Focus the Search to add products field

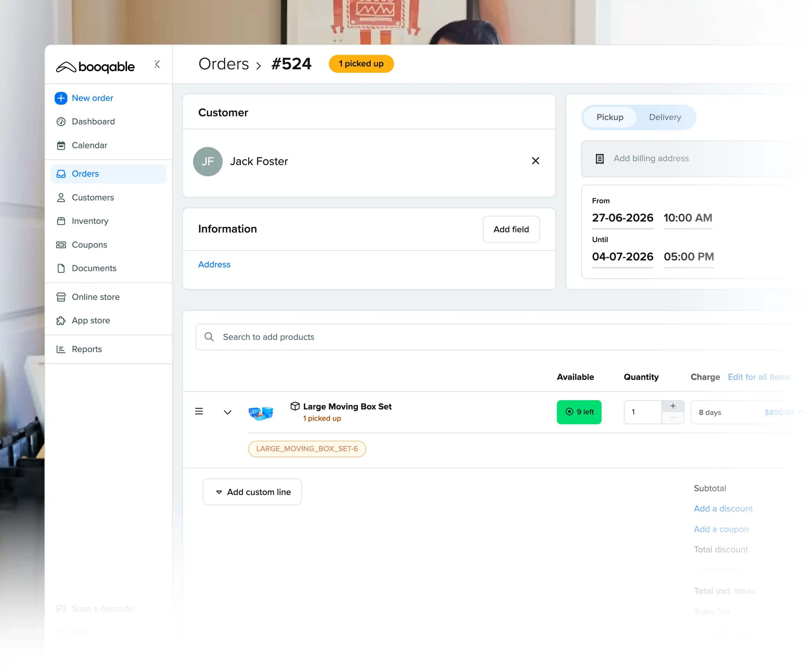pos(492,337)
